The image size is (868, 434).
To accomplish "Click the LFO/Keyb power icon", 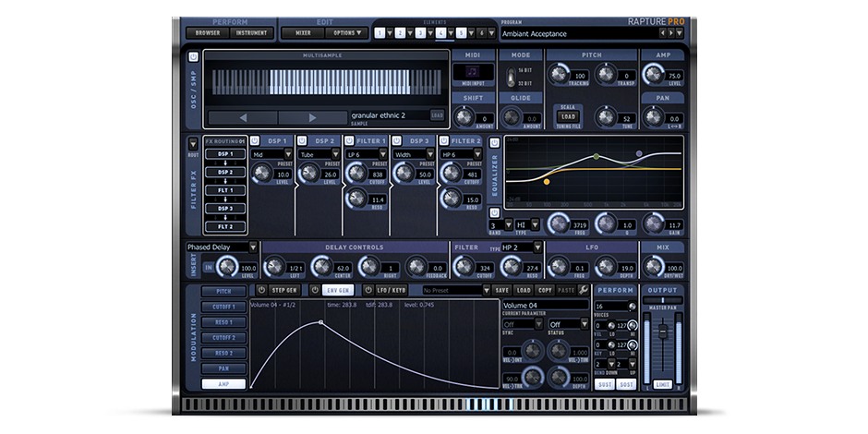I will pyautogui.click(x=368, y=290).
